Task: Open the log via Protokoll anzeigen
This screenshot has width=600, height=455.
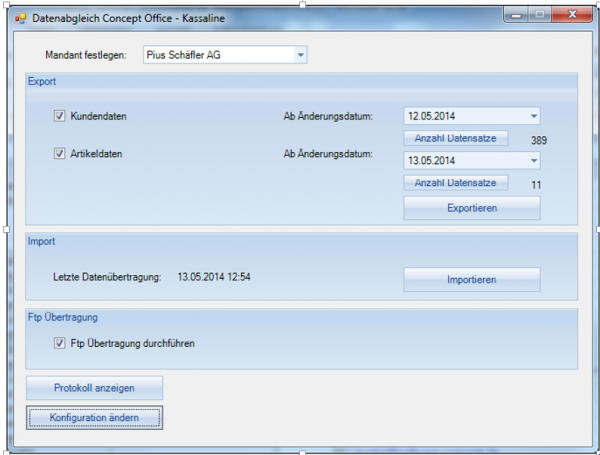Action: (94, 388)
